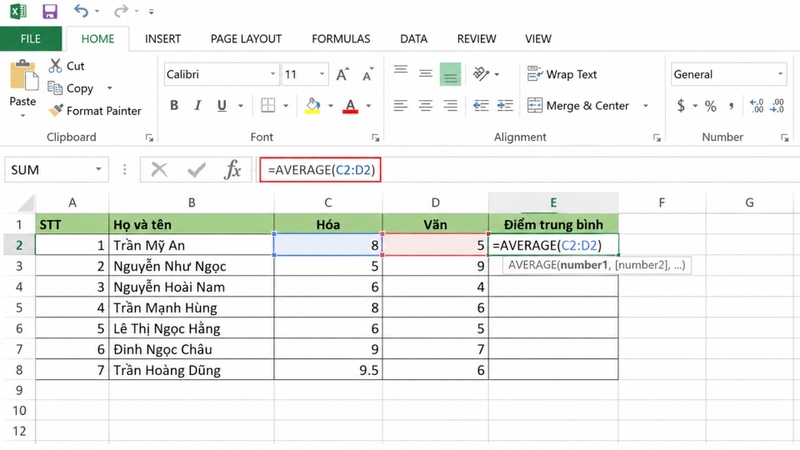Expand the borders dropdown arrow

coord(286,106)
